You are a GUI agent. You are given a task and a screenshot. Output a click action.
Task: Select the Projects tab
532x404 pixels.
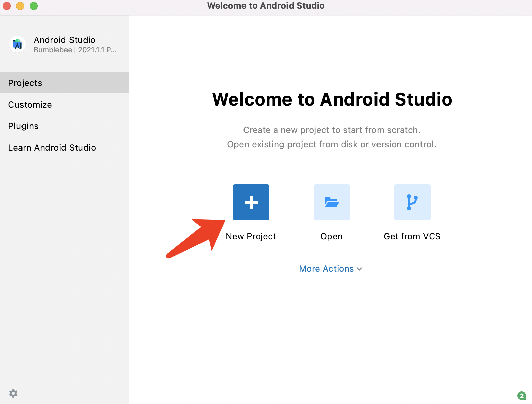(x=64, y=83)
